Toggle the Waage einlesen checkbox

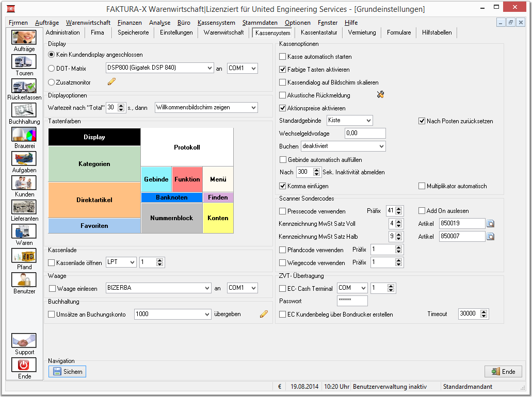pyautogui.click(x=52, y=288)
